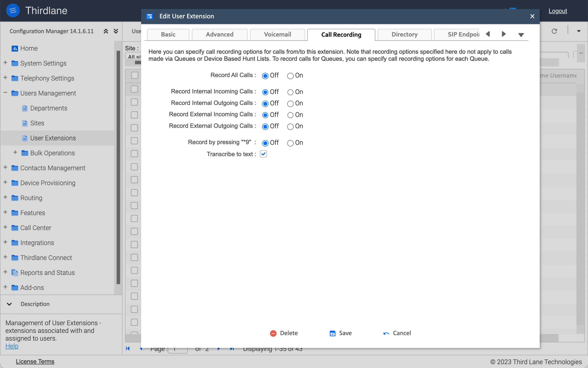Screen dimensions: 588x368
Task: Collapse the Description panel
Action: click(x=9, y=304)
